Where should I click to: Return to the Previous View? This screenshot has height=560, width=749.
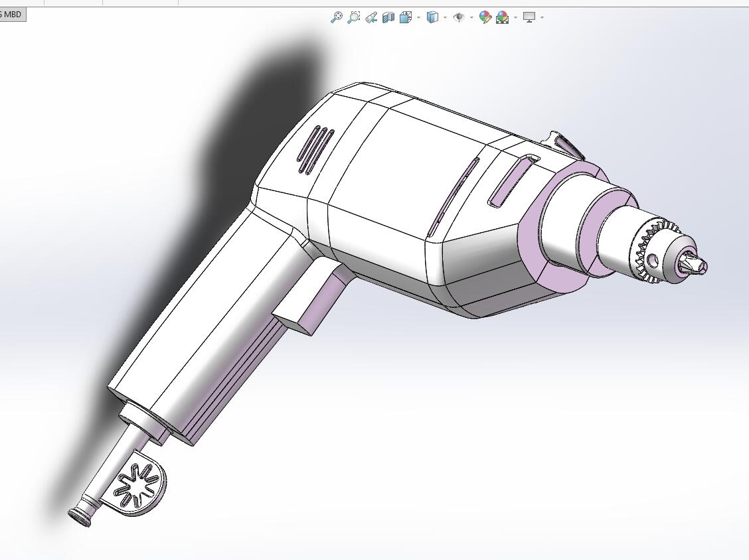coord(371,18)
